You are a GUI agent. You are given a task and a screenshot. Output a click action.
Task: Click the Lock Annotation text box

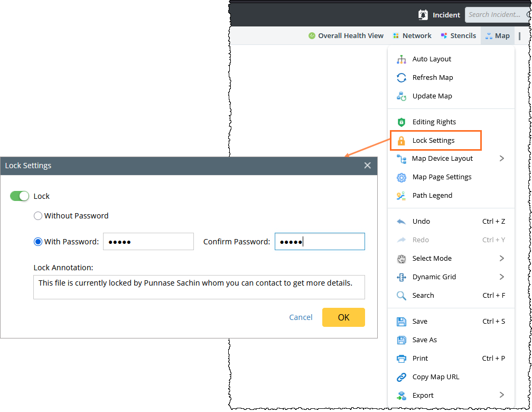click(199, 287)
